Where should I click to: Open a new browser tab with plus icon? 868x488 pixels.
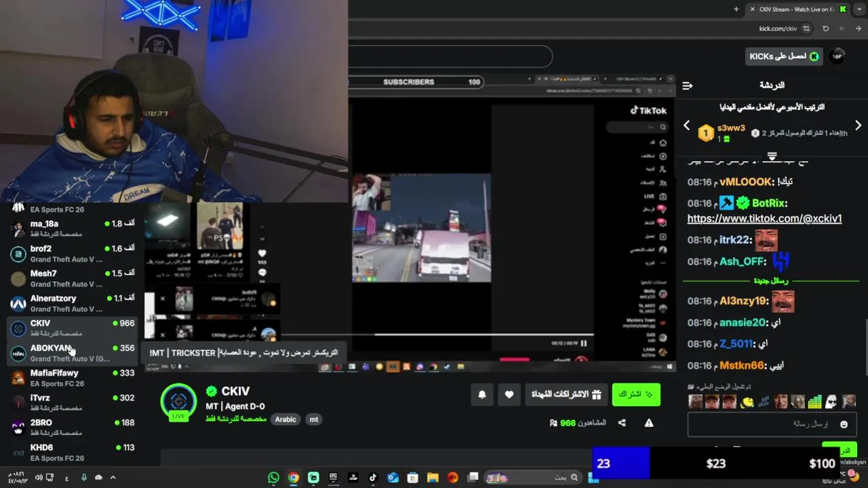click(736, 9)
